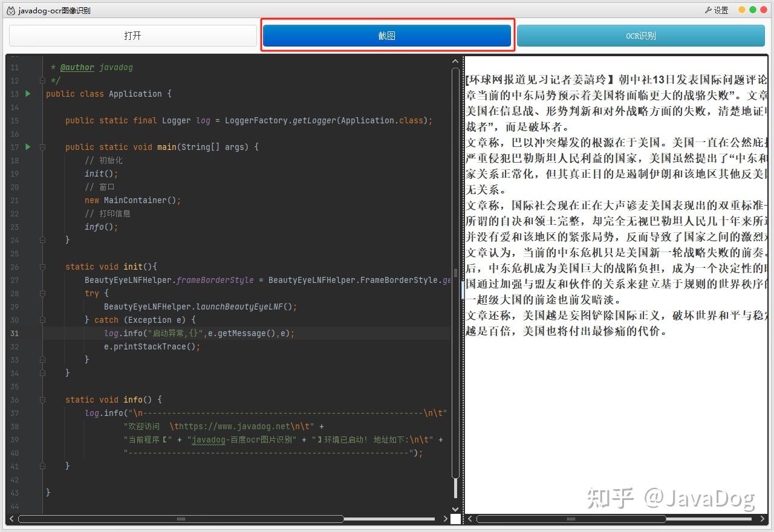Collapse the info() method using its gutter arrow
Image resolution: width=774 pixels, height=532 pixels.
42,400
